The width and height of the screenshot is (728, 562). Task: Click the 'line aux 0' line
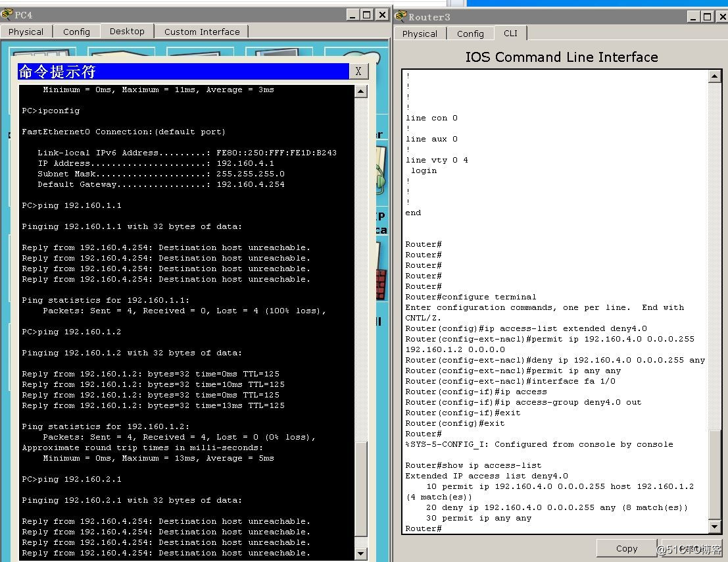pos(431,139)
